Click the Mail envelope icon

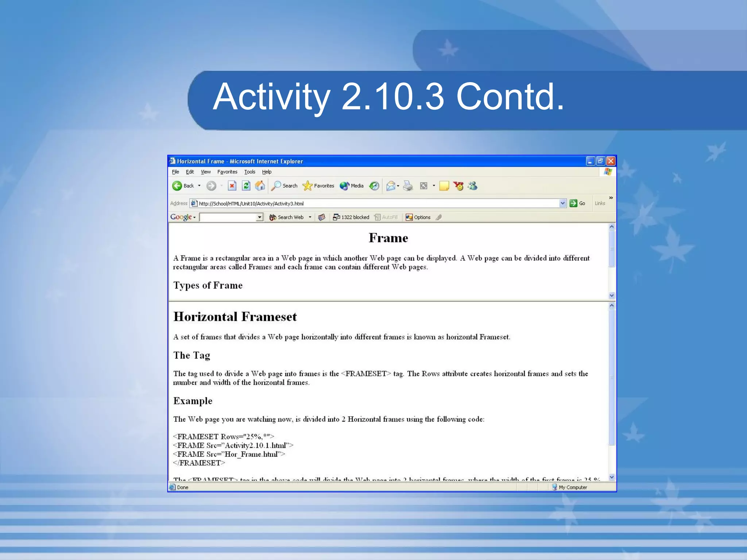point(391,186)
